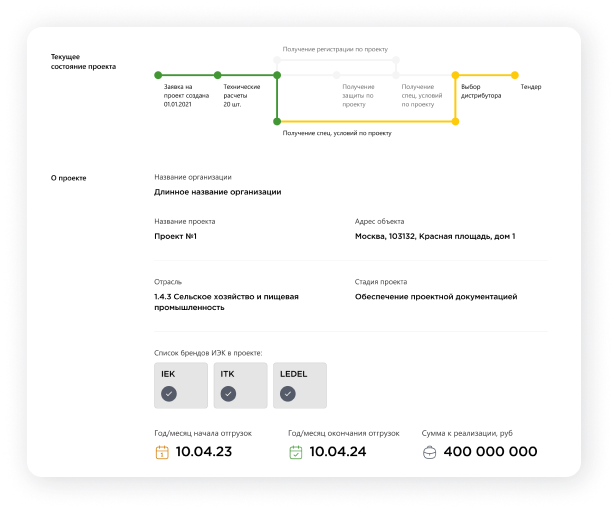Select the 'Технические расчеты' timeline node
Image resolution: width=615 pixels, height=511 pixels.
217,75
